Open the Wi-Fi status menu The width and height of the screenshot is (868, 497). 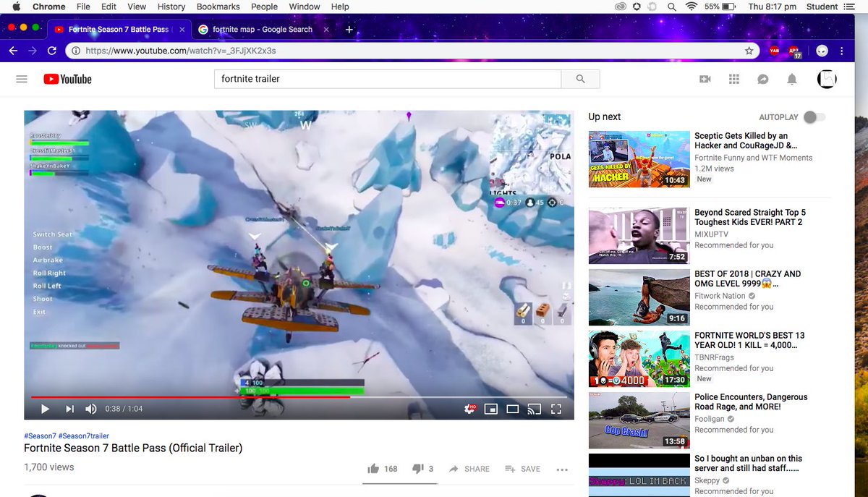click(692, 7)
